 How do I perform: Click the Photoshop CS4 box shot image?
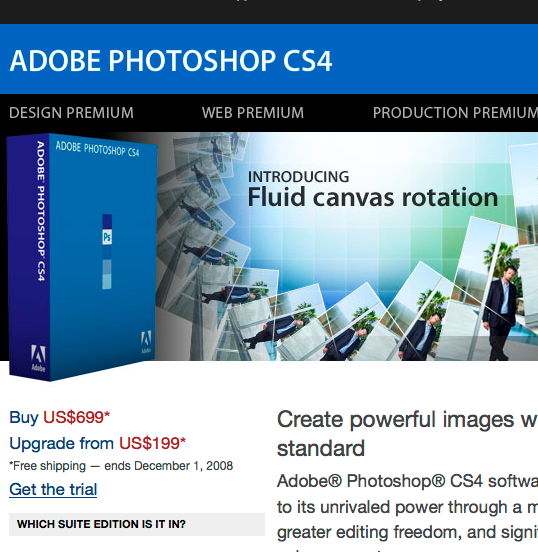(x=82, y=257)
